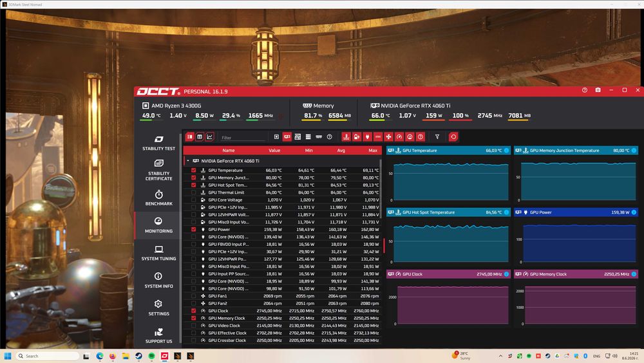The image size is (644, 363).
Task: Uncheck GPU Hot Spot Temperature checkbox
Action: 193,185
